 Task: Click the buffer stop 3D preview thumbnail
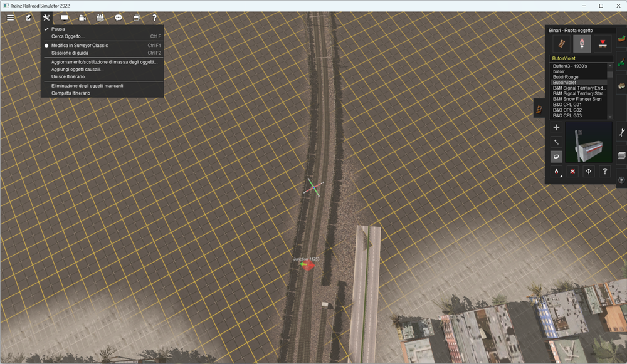(588, 142)
